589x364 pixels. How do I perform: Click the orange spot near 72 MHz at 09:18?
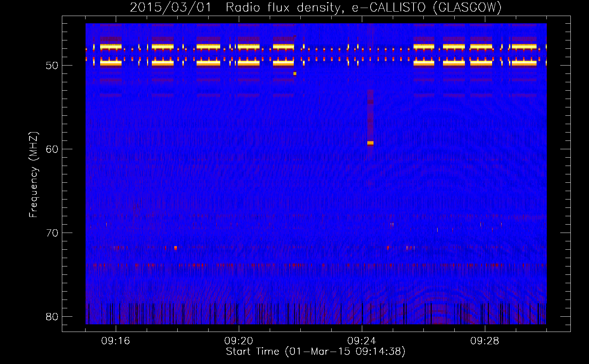(175, 248)
